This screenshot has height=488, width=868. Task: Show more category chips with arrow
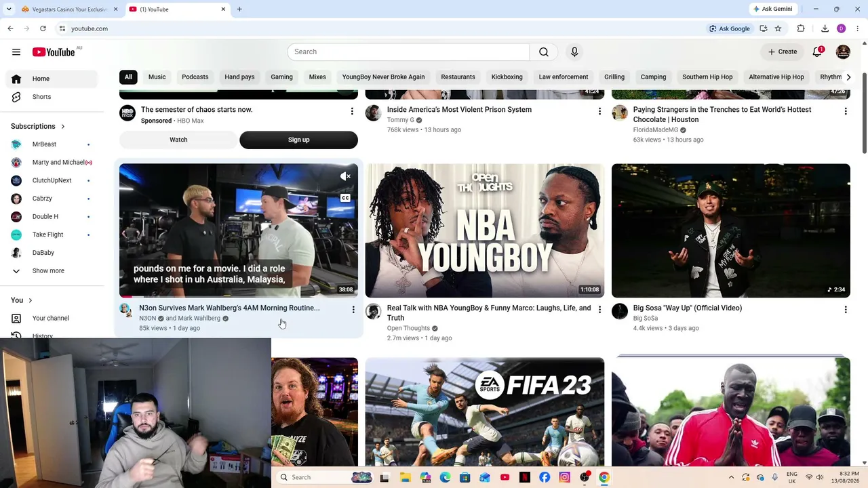click(848, 77)
